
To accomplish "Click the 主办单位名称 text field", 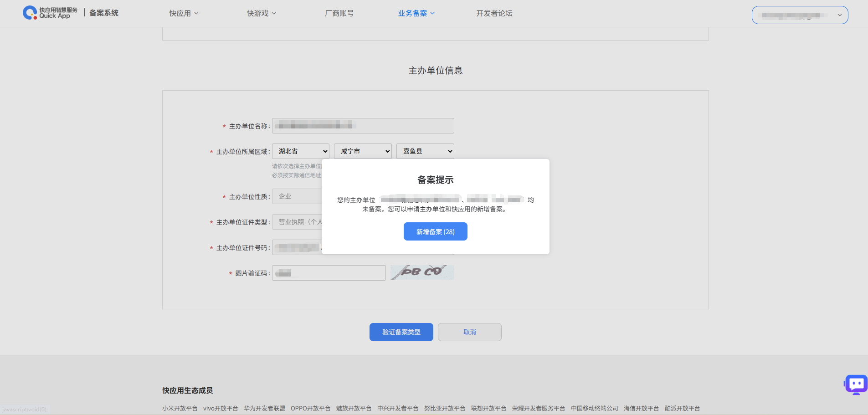I will point(363,126).
